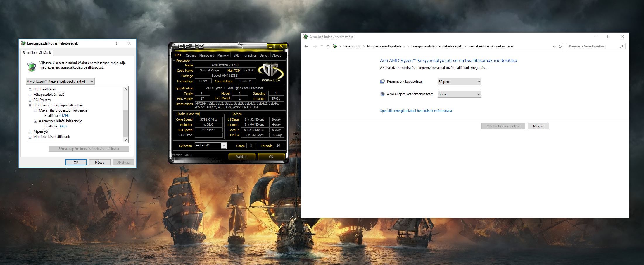
Task: Click Mégse in power options dialog
Action: point(99,163)
